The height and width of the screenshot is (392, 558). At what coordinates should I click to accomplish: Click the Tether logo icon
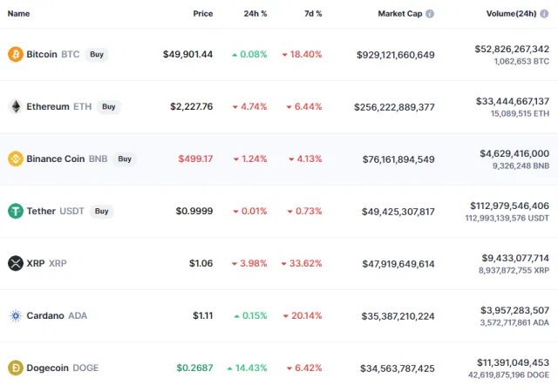[16, 211]
